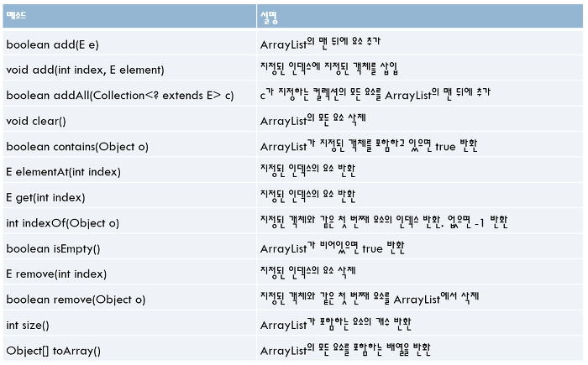Click the 메소드 column header
This screenshot has width=588, height=365.
coord(129,16)
